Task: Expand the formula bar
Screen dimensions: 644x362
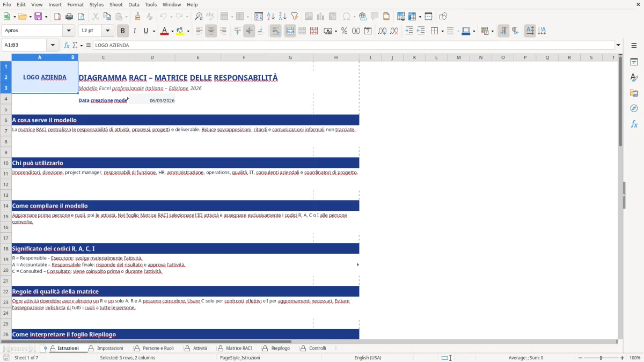Action: 619,46
